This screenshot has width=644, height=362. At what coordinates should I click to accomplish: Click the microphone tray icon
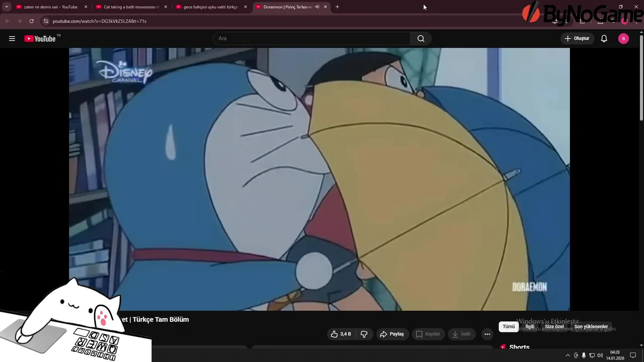[x=584, y=355]
